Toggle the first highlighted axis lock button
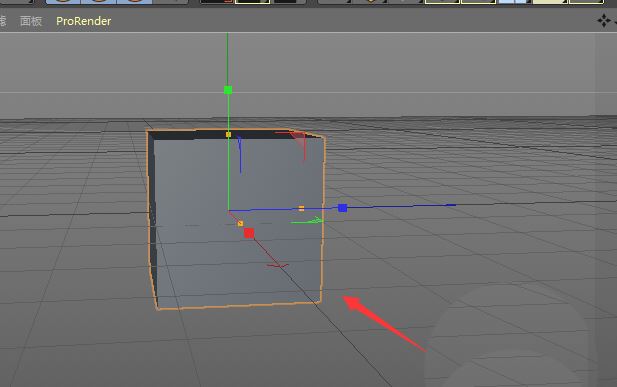The image size is (617, 387). pos(63,2)
